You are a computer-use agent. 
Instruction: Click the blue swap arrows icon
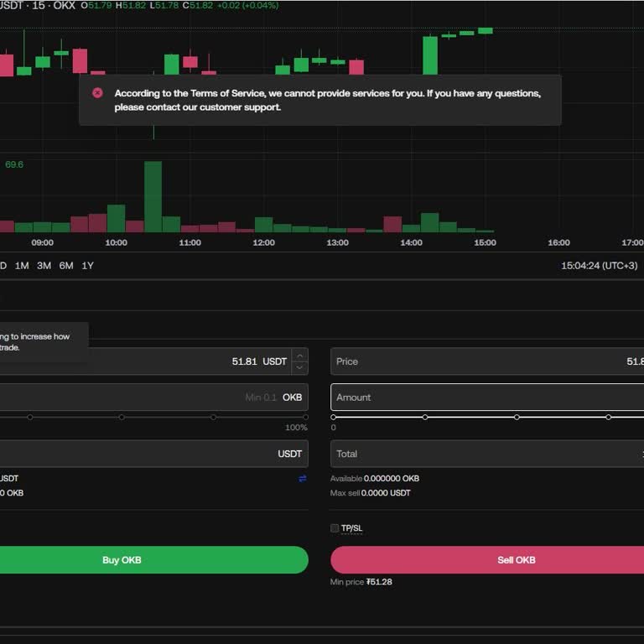point(302,479)
